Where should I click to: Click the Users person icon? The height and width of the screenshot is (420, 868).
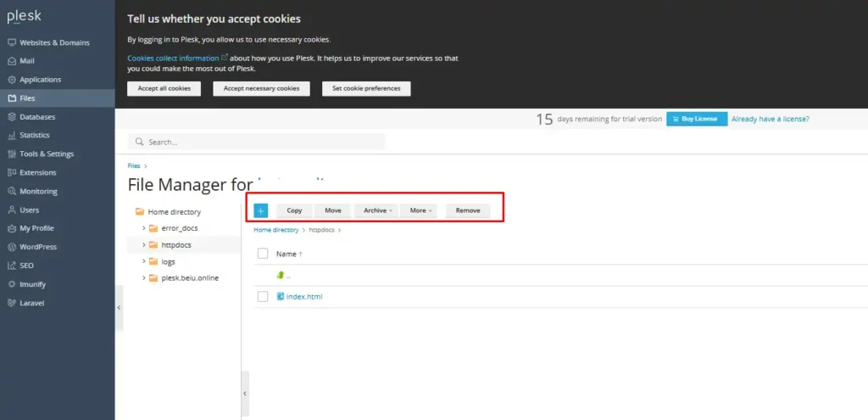12,210
